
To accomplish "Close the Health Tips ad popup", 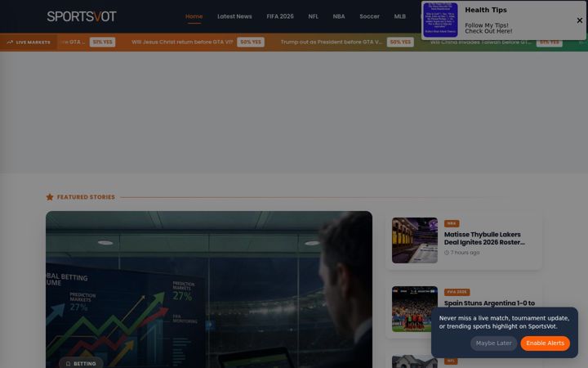I will tap(579, 20).
